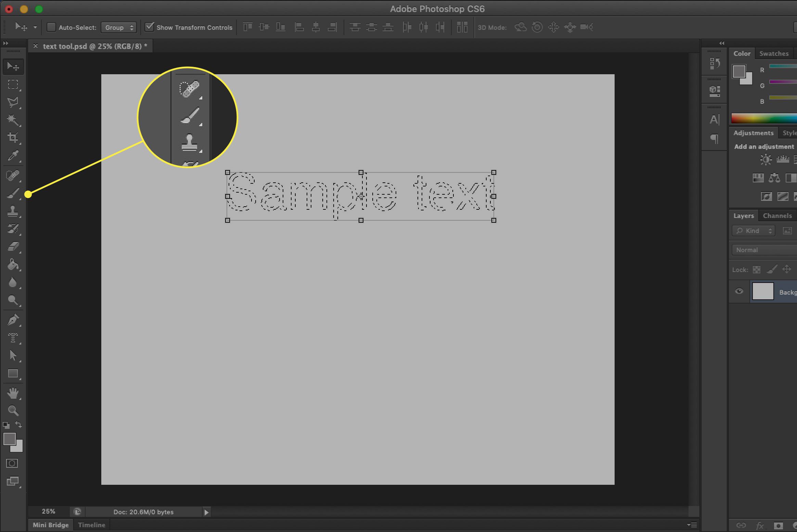Select the Eyedropper tool
Image resolution: width=797 pixels, height=532 pixels.
point(13,156)
